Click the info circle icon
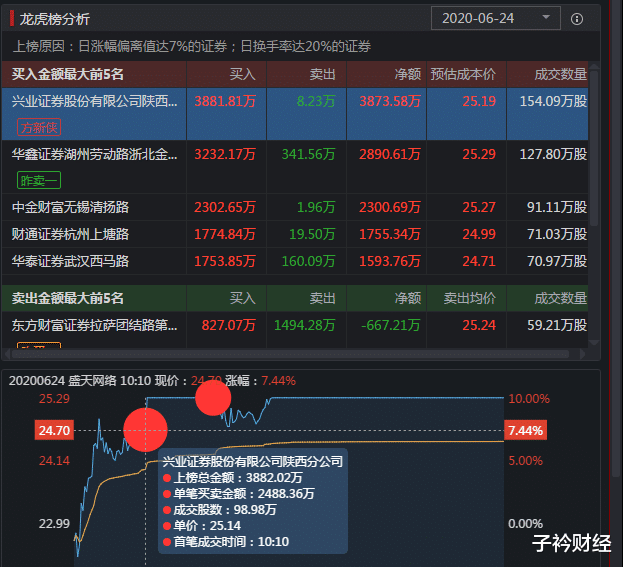623x567 pixels. point(577,19)
